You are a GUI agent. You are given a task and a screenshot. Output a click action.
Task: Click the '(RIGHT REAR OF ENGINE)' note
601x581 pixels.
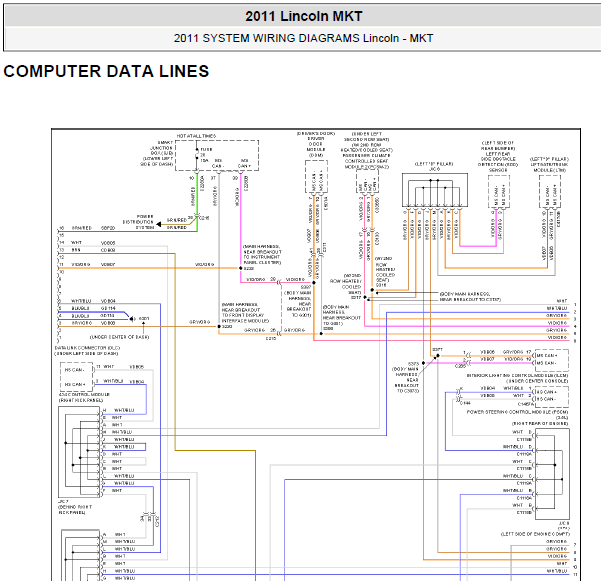click(540, 423)
